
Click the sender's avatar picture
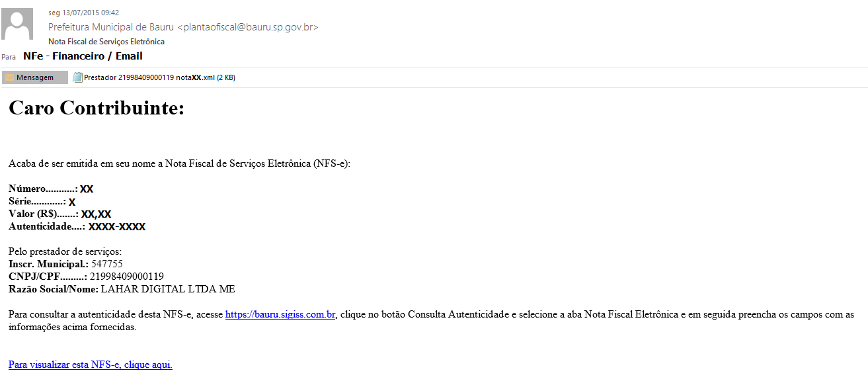tap(17, 24)
